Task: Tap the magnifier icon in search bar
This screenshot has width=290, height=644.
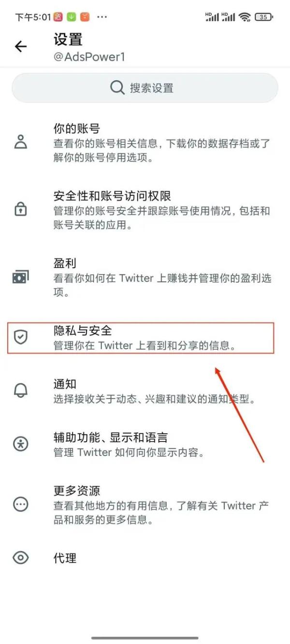Action: 117,88
